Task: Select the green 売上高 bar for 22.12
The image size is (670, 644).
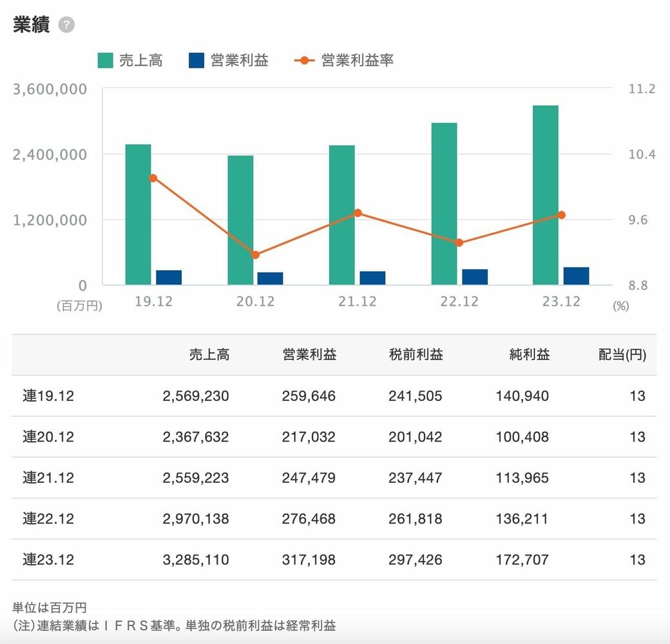Action: 444,204
